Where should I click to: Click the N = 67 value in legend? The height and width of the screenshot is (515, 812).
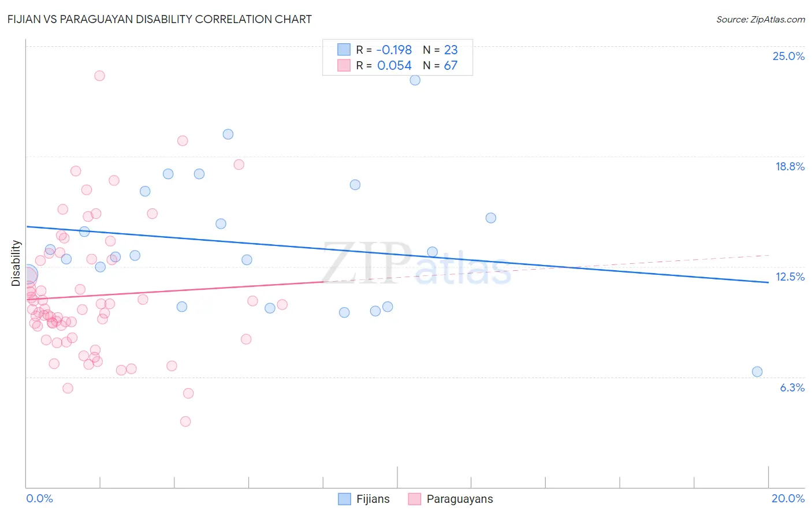click(440, 65)
